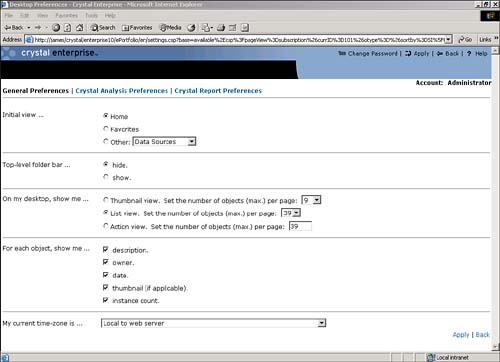Open the time-zone dropdown

[x=214, y=323]
